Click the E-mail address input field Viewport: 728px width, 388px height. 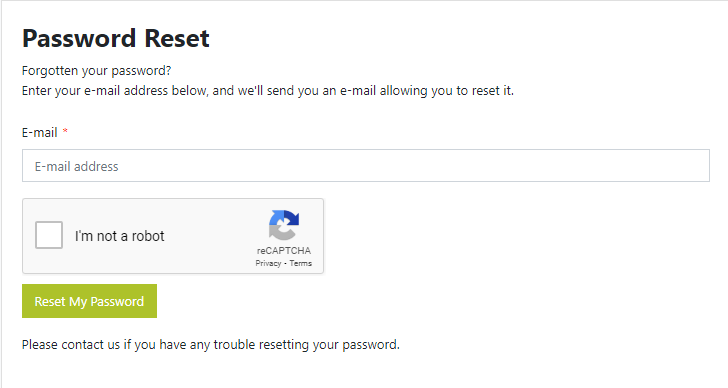(366, 166)
